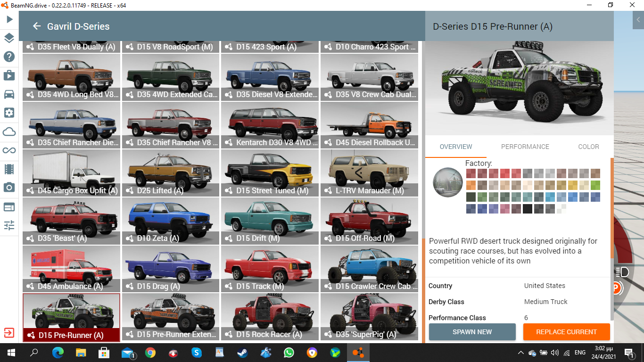644x362 pixels.
Task: Open photo mode camera icon
Action: tap(9, 188)
